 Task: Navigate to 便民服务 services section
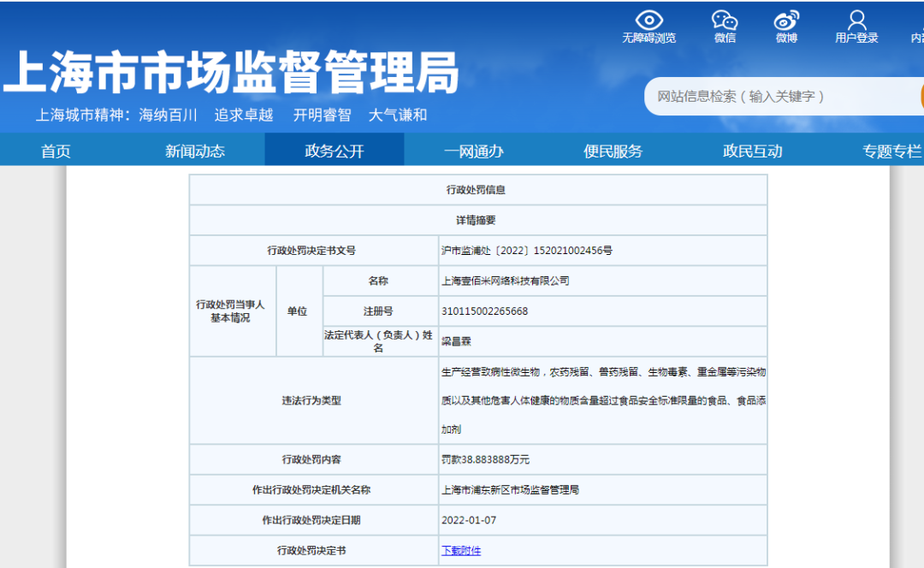[x=613, y=150]
